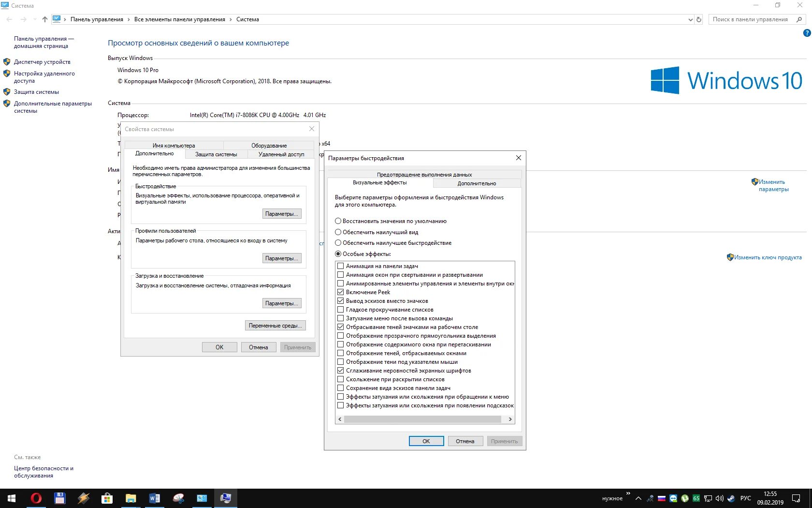
Task: Open Winamp from the taskbar
Action: [x=83, y=498]
